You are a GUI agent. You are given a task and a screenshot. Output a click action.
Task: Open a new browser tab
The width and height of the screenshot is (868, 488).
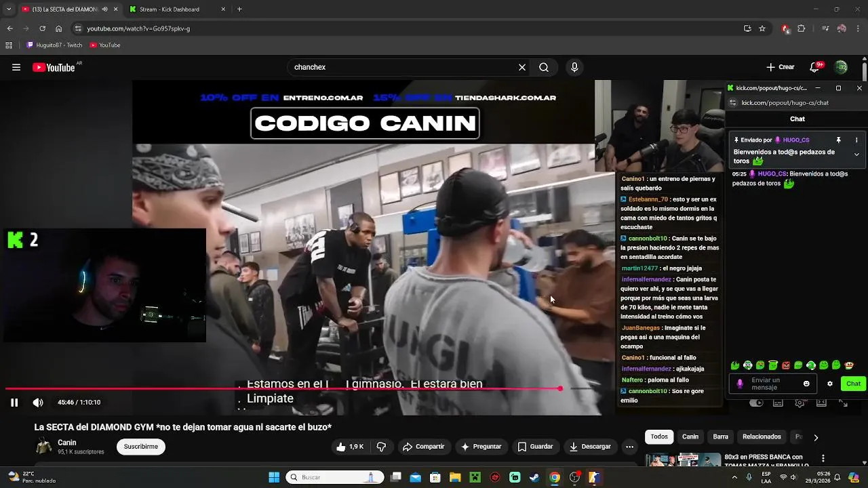(x=239, y=9)
